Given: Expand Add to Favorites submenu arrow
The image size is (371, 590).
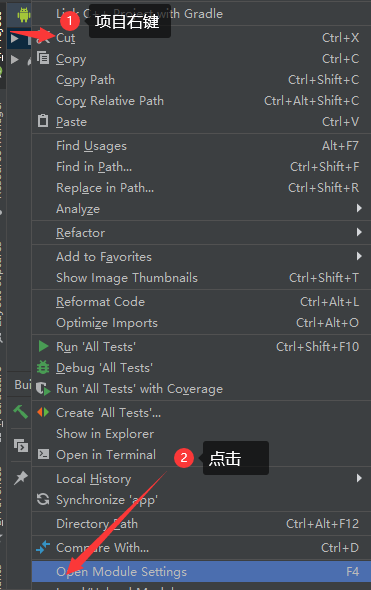Looking at the screenshot, I should (359, 256).
